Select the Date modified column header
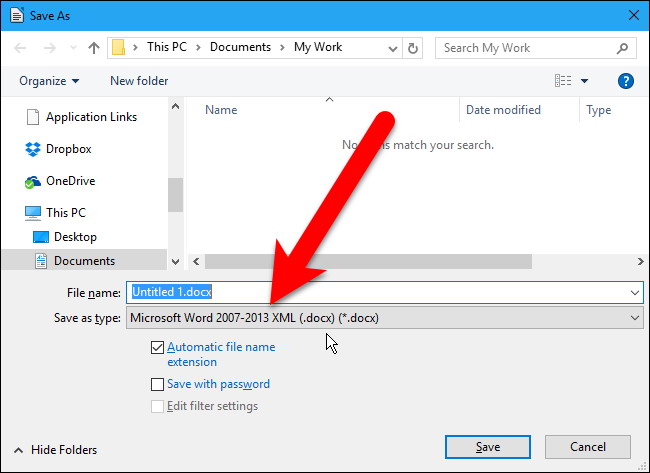Screen dimensions: 650x473 [x=503, y=110]
